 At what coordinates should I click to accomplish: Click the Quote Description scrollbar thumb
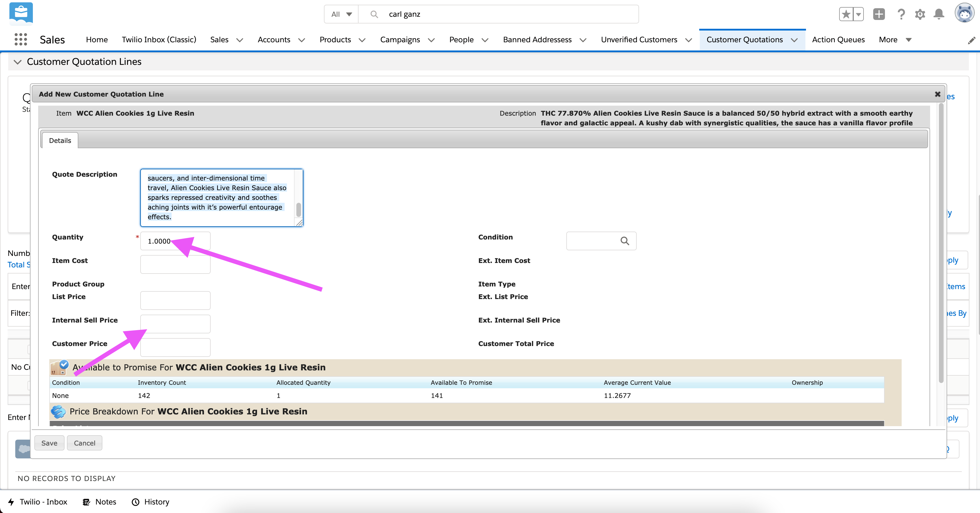[299, 210]
